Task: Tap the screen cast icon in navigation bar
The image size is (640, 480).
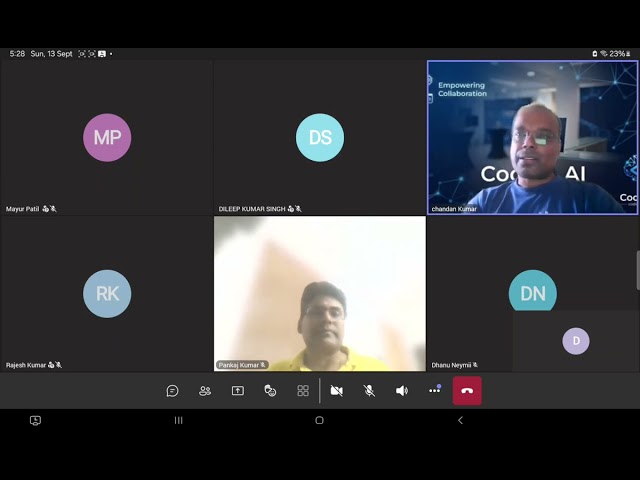Action: (x=36, y=420)
